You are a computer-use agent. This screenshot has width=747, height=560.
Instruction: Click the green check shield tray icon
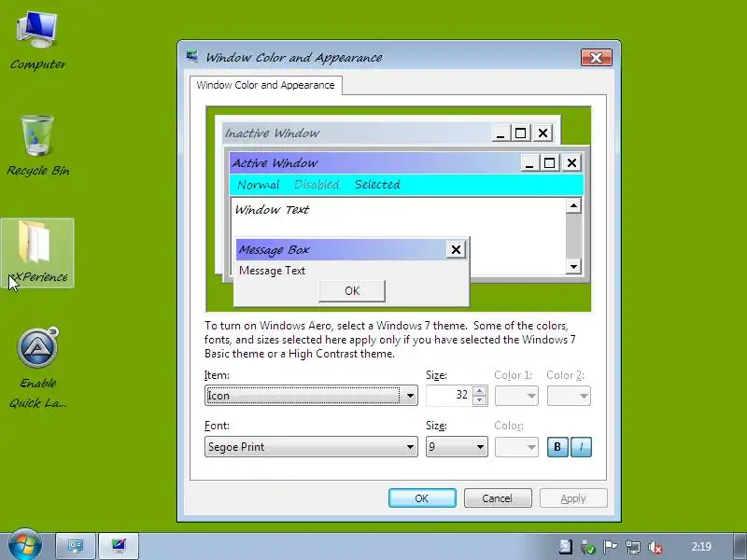(x=588, y=547)
